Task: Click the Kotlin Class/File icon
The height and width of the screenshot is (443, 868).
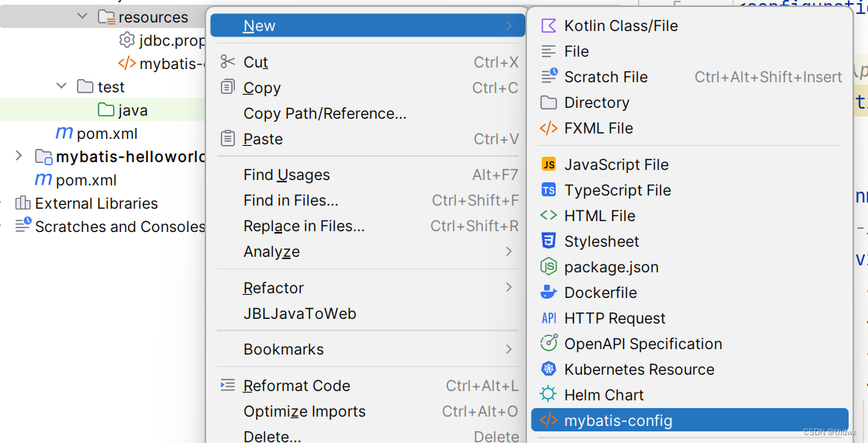Action: tap(549, 26)
